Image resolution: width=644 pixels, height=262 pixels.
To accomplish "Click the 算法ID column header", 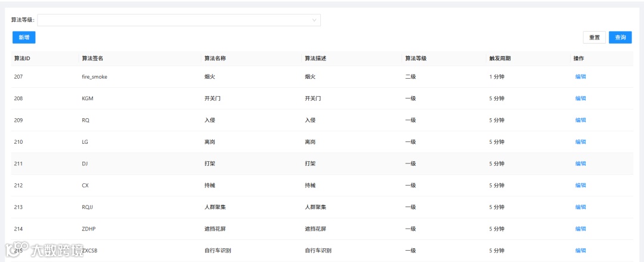I will click(x=22, y=58).
